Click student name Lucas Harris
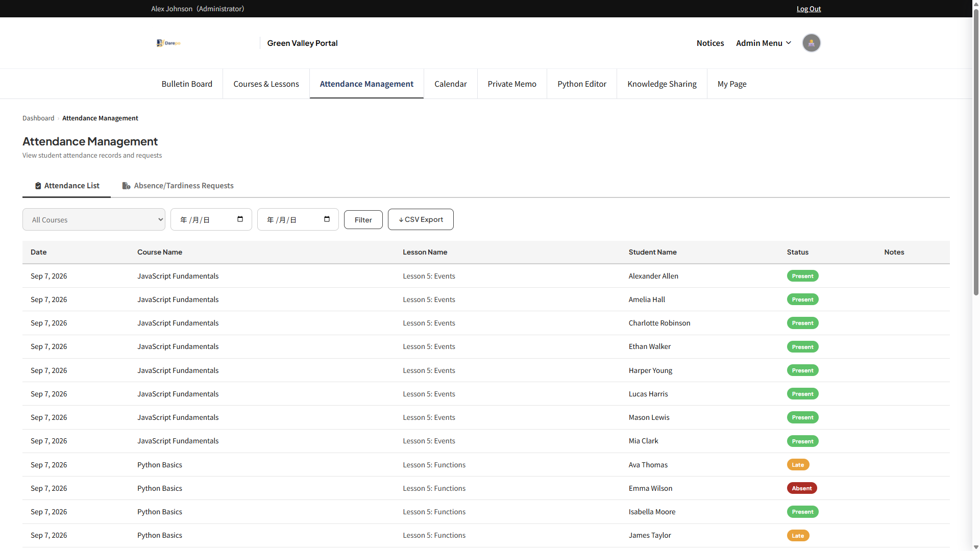Image resolution: width=980 pixels, height=551 pixels. tap(648, 394)
